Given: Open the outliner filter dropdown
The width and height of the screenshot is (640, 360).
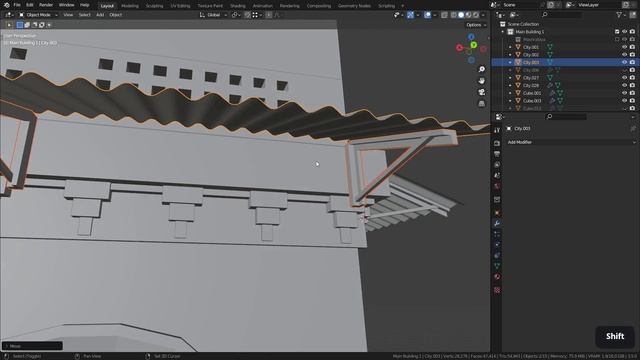Looking at the screenshot, I should pyautogui.click(x=621, y=15).
